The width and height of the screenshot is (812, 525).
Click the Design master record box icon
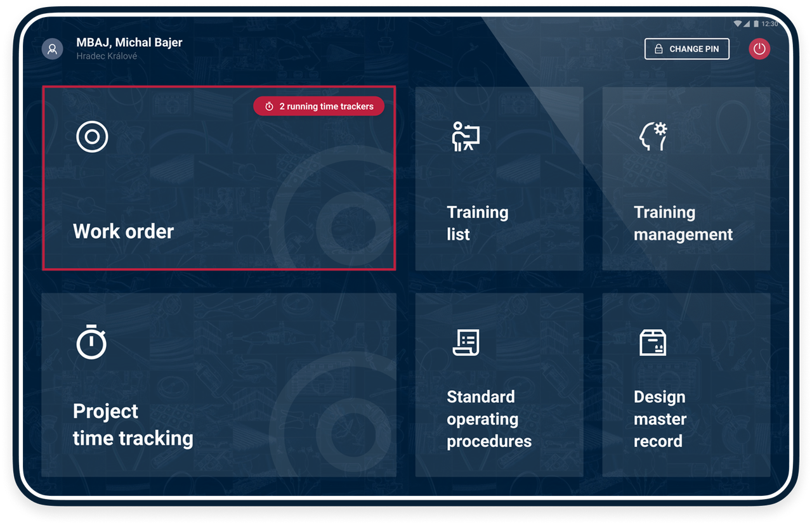click(x=653, y=343)
